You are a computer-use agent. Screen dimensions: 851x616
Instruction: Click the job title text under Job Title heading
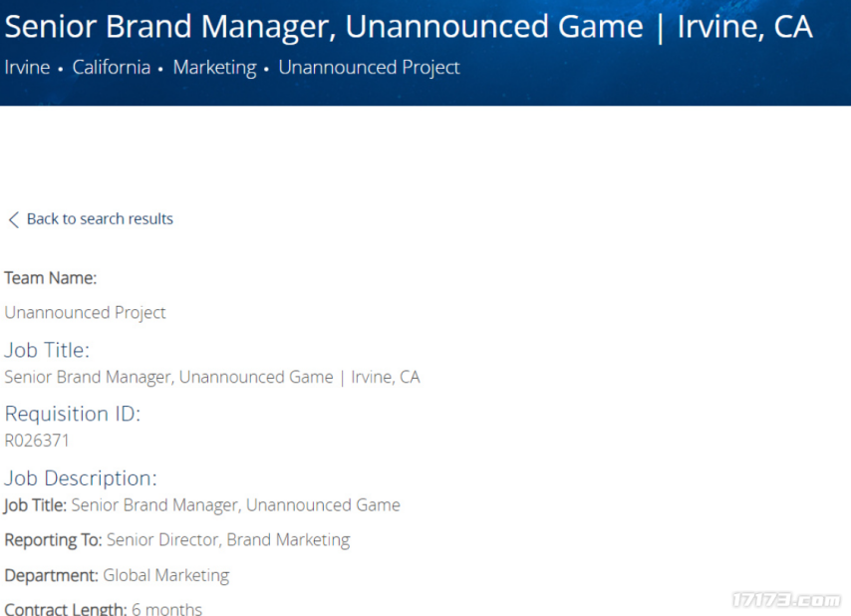point(211,377)
